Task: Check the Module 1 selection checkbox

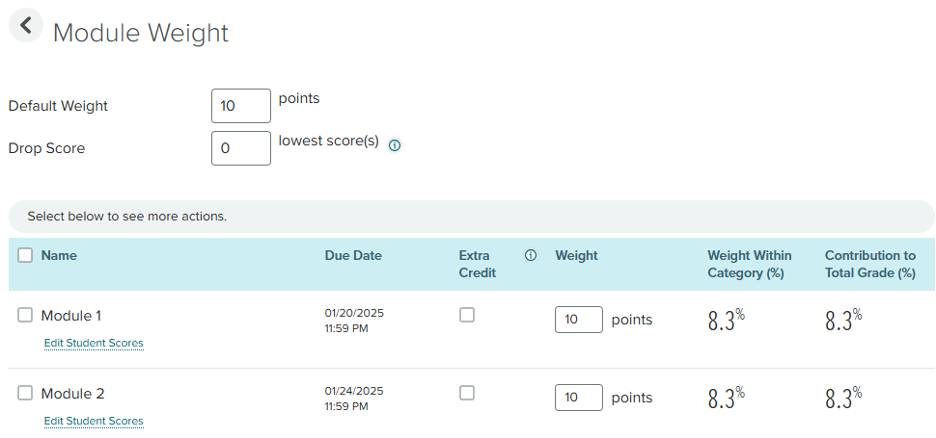Action: pyautogui.click(x=25, y=315)
